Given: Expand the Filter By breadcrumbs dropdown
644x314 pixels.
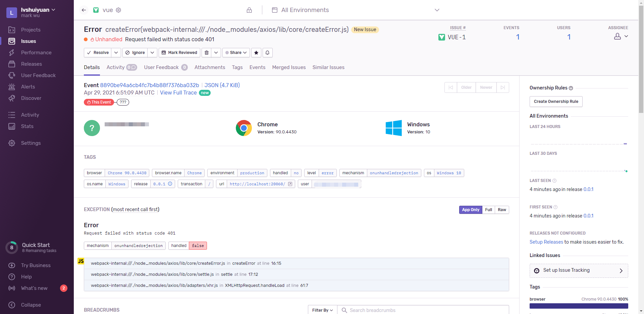Looking at the screenshot, I should click(322, 310).
